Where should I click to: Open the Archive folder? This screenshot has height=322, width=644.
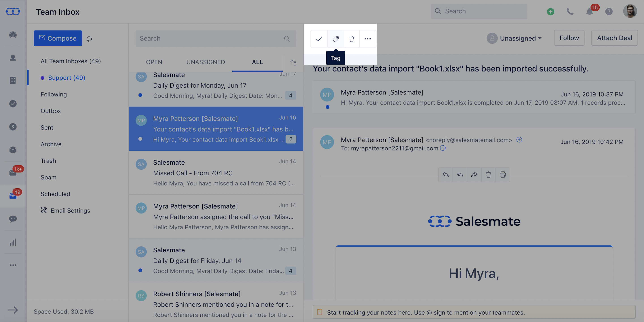(x=51, y=144)
